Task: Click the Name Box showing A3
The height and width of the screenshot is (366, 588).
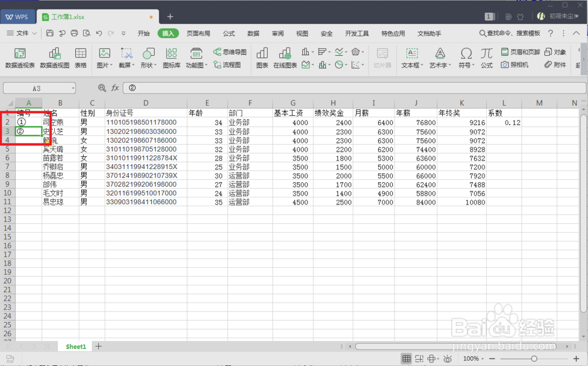Action: [x=36, y=88]
